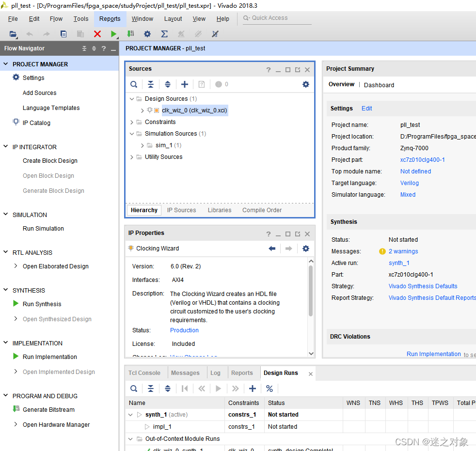476x451 pixels.
Task: Click the Sources panel help question mark
Action: [x=269, y=70]
